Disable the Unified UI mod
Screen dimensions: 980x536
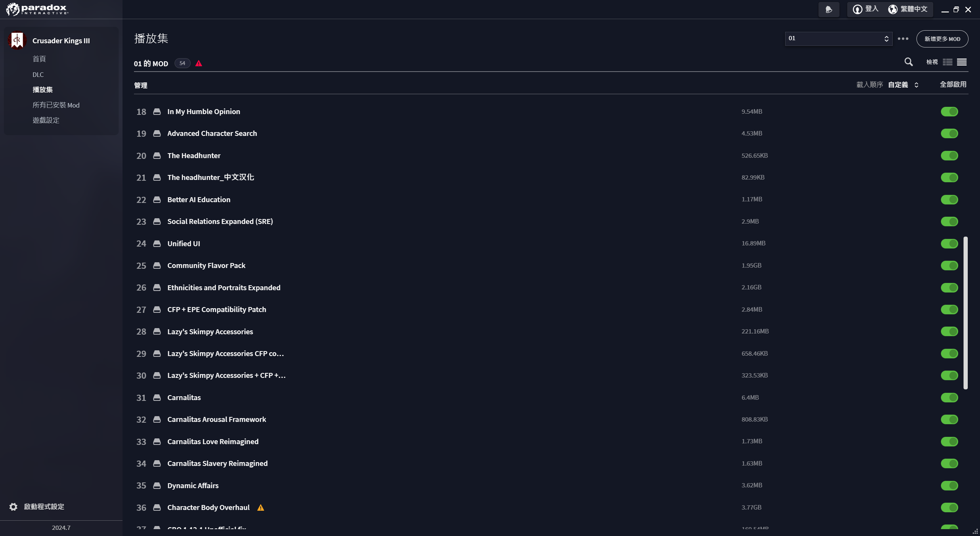pos(949,244)
